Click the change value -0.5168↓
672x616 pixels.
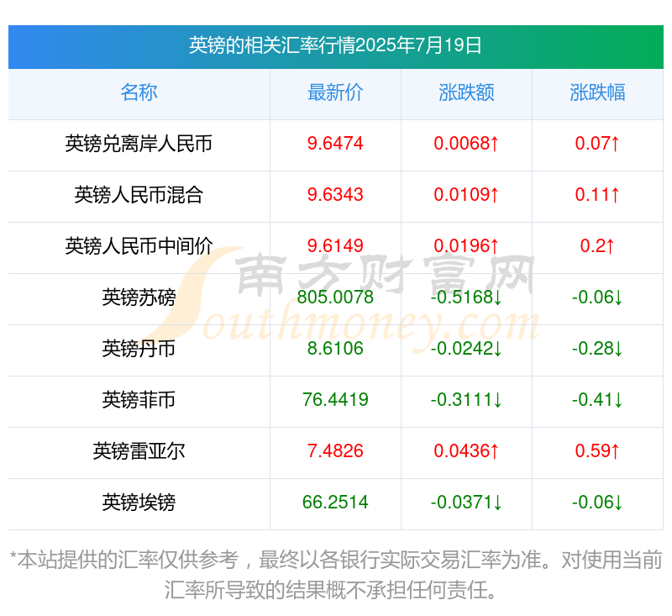click(x=466, y=297)
